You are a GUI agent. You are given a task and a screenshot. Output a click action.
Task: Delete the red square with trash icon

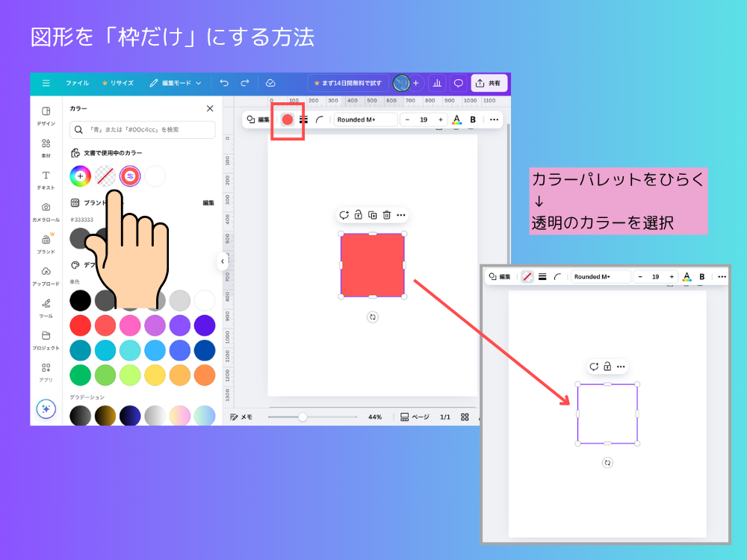387,215
